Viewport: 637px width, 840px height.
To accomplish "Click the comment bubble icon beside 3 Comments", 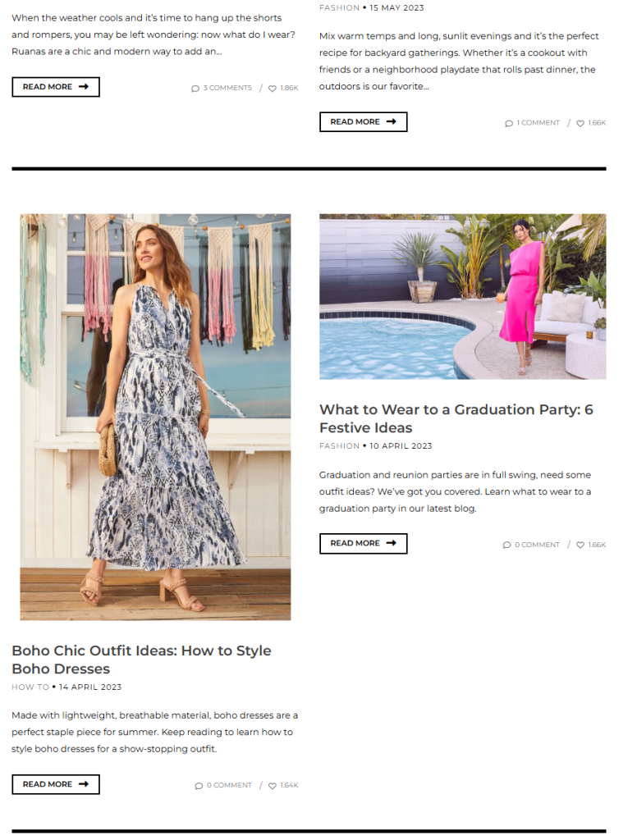I will point(195,89).
